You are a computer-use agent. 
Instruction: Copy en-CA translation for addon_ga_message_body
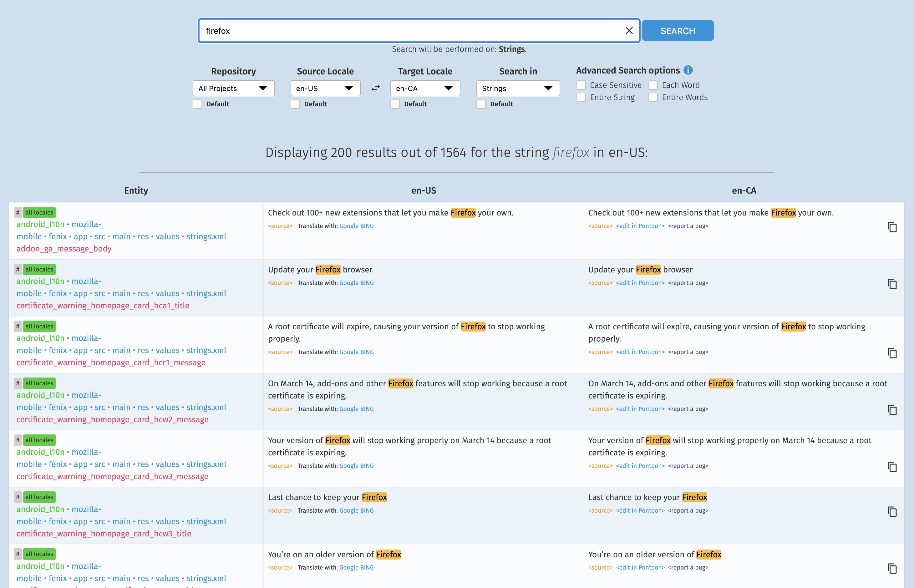(x=892, y=227)
